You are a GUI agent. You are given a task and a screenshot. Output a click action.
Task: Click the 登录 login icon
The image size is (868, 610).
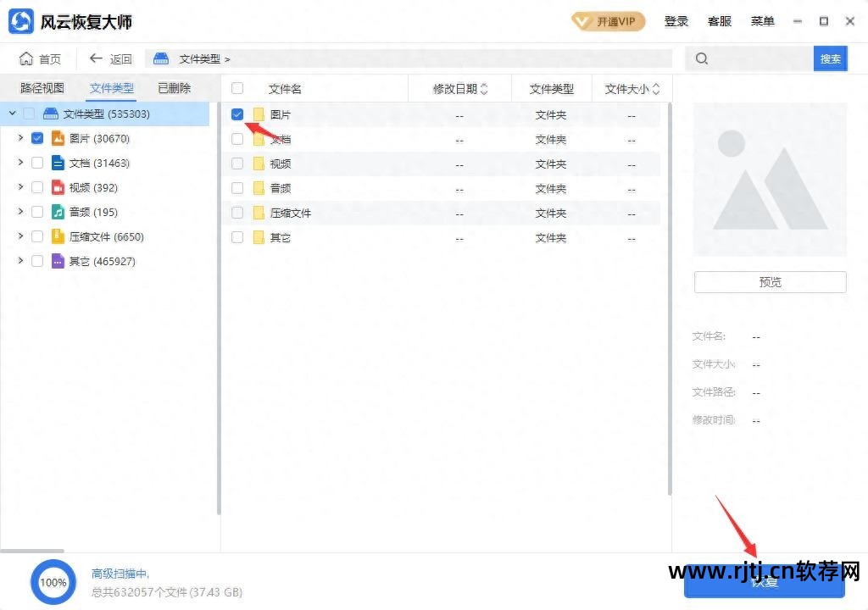click(x=676, y=21)
